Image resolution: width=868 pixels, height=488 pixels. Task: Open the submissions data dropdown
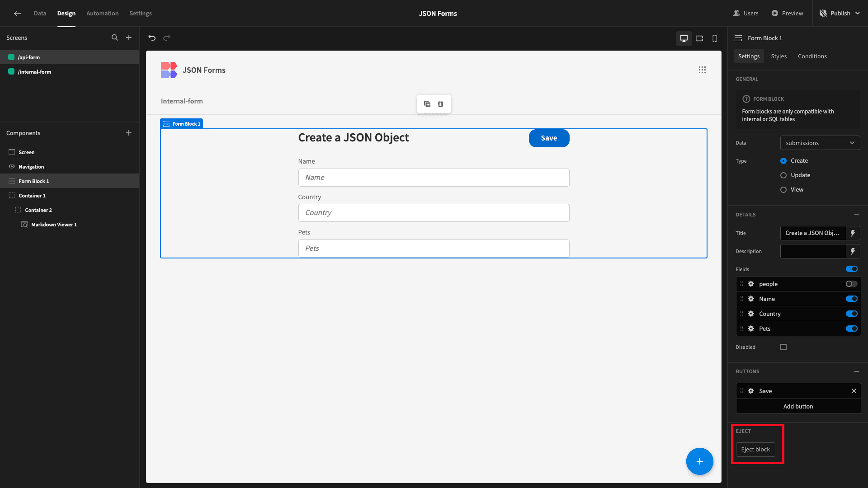point(820,143)
